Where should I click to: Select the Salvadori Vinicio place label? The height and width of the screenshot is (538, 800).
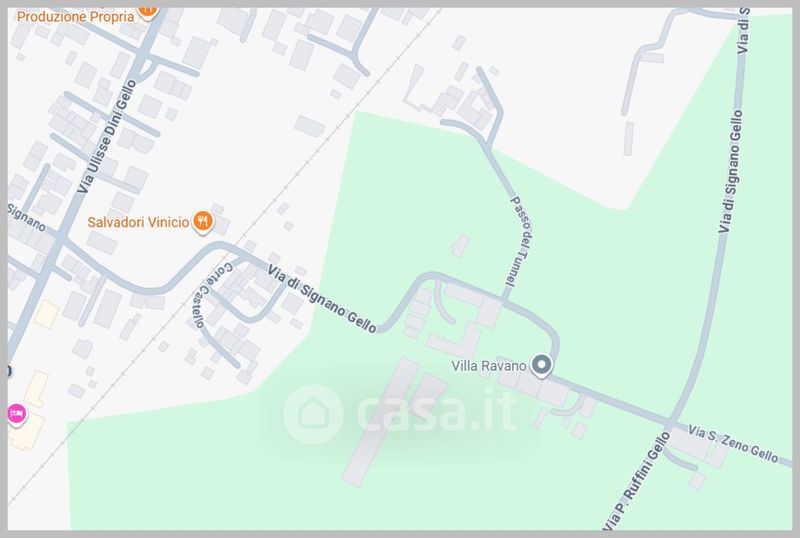tap(138, 222)
